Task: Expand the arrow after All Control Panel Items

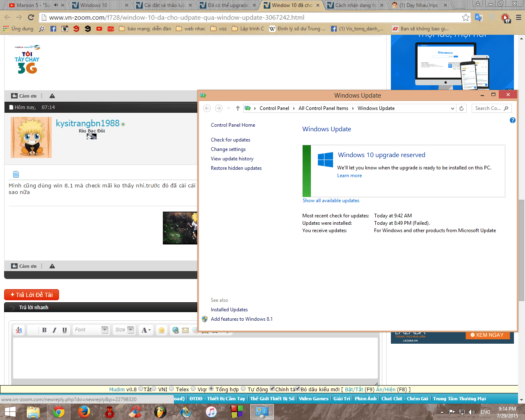Action: (352, 108)
